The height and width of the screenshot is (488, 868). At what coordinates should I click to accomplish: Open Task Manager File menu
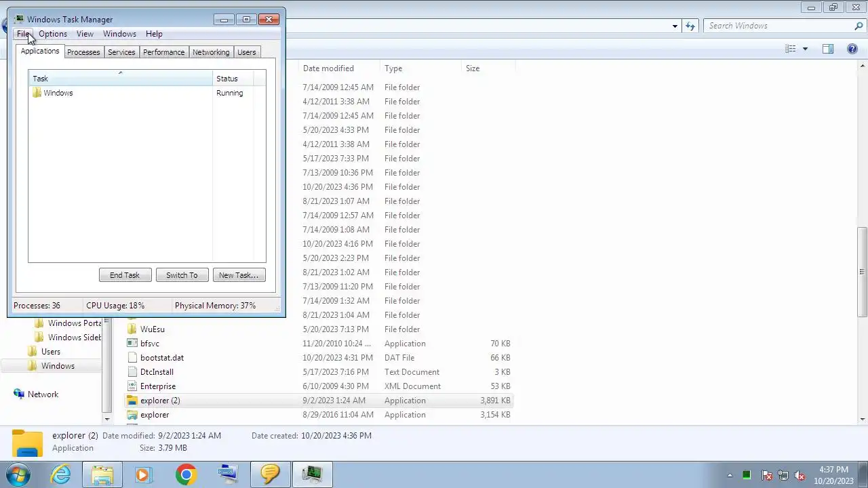(x=23, y=34)
